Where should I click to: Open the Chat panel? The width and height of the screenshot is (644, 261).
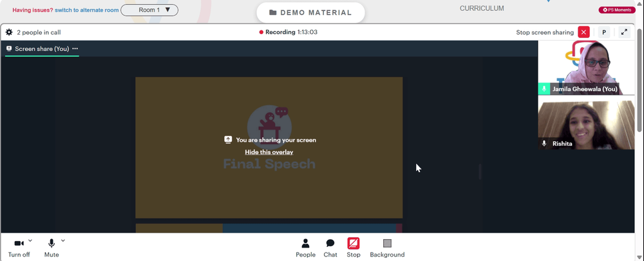click(x=330, y=248)
